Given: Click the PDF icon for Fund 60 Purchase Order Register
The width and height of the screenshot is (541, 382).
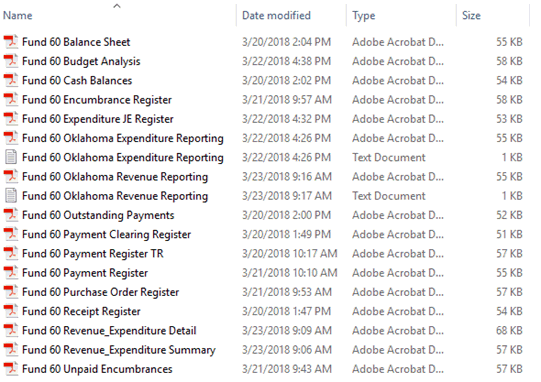Looking at the screenshot, I should pos(11,292).
